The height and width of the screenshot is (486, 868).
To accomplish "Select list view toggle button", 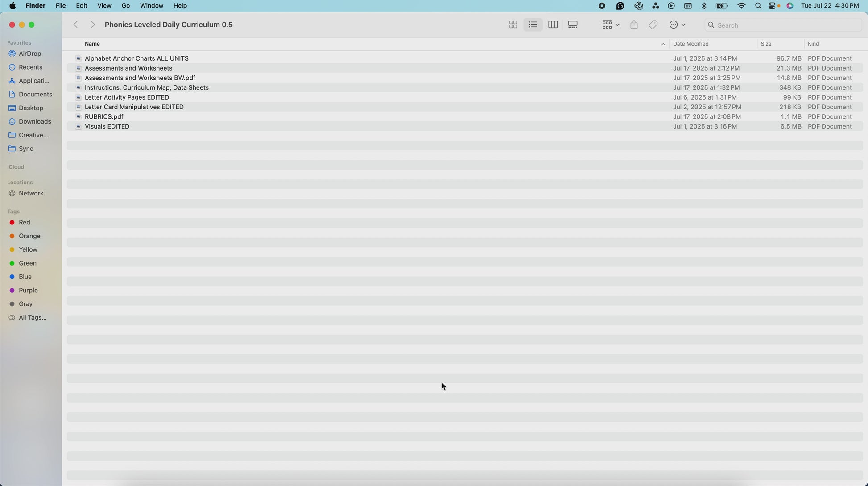I will (x=533, y=25).
